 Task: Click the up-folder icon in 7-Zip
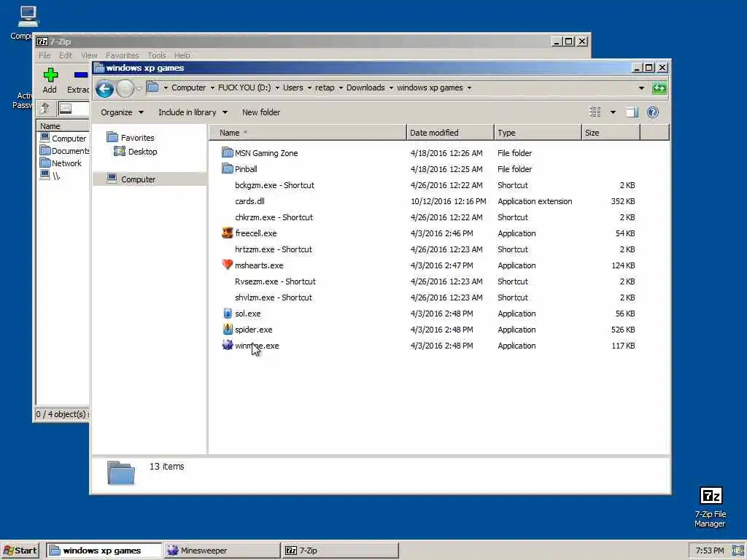click(x=45, y=109)
